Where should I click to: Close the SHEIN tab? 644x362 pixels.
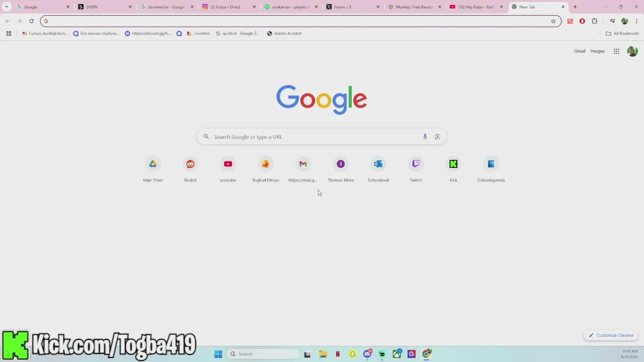pos(130,7)
